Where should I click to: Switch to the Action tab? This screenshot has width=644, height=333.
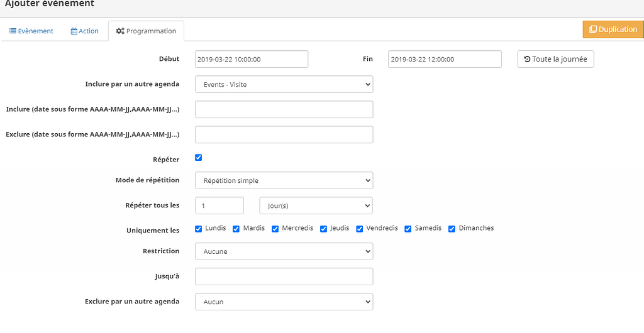click(x=84, y=31)
